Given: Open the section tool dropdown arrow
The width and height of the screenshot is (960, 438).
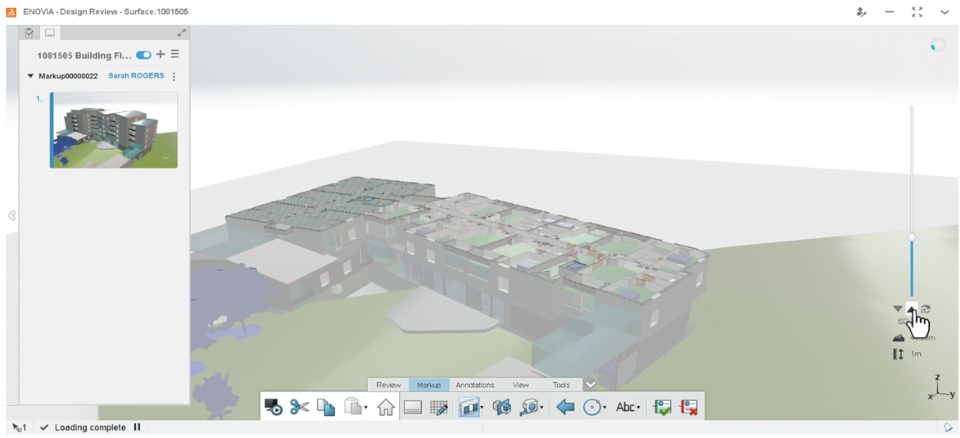Looking at the screenshot, I should point(482,408).
